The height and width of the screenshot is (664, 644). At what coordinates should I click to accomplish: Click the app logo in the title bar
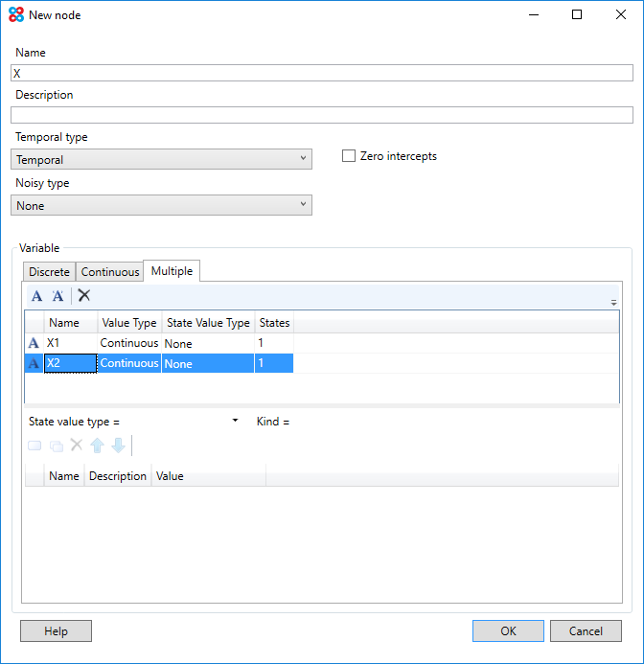coord(16,14)
